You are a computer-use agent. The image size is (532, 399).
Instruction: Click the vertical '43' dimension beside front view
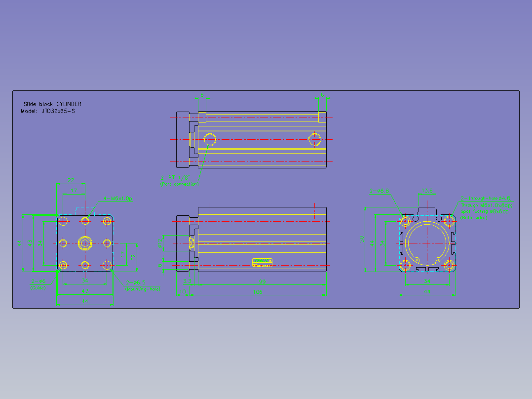tap(30, 243)
